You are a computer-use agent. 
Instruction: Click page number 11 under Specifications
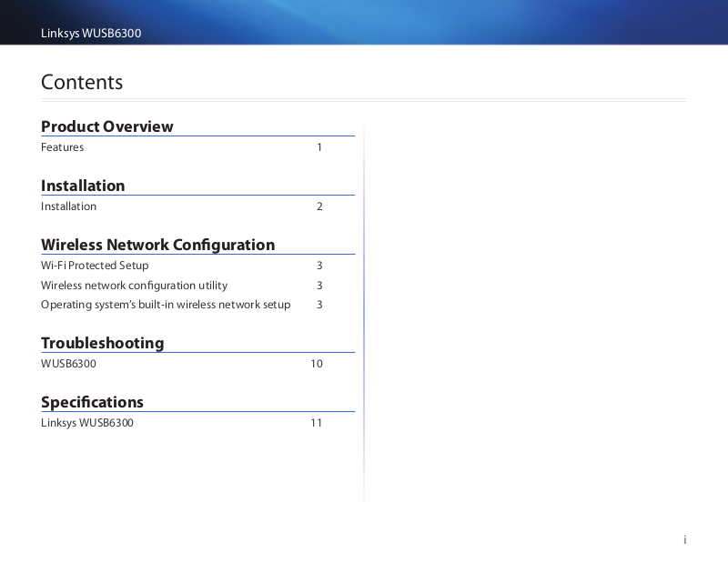[x=316, y=423]
